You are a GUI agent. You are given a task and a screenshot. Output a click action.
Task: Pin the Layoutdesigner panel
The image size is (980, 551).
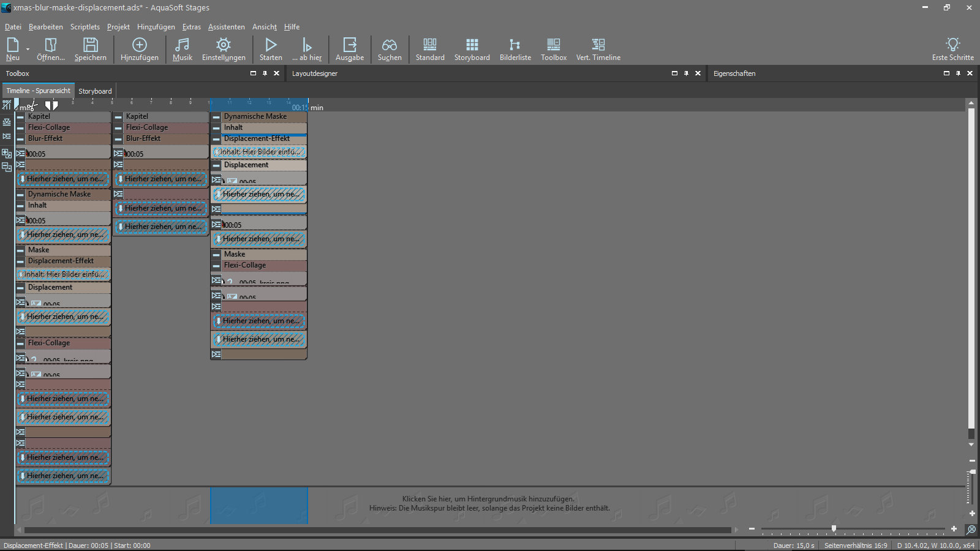[686, 73]
